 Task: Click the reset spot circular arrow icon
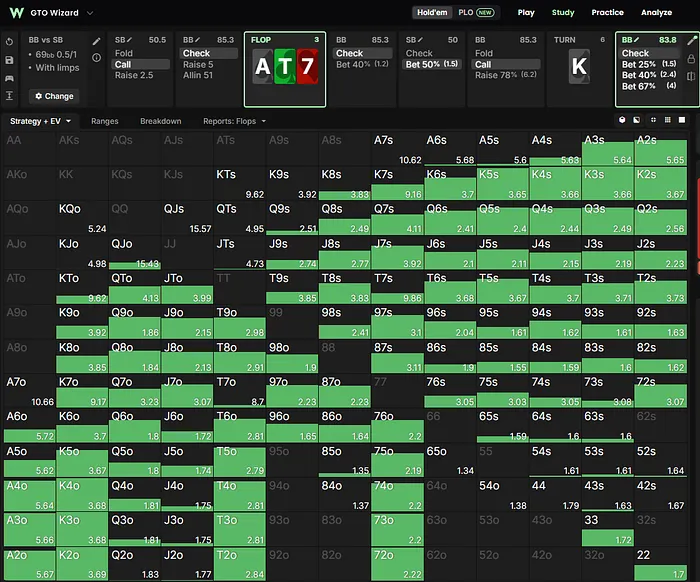(x=9, y=42)
